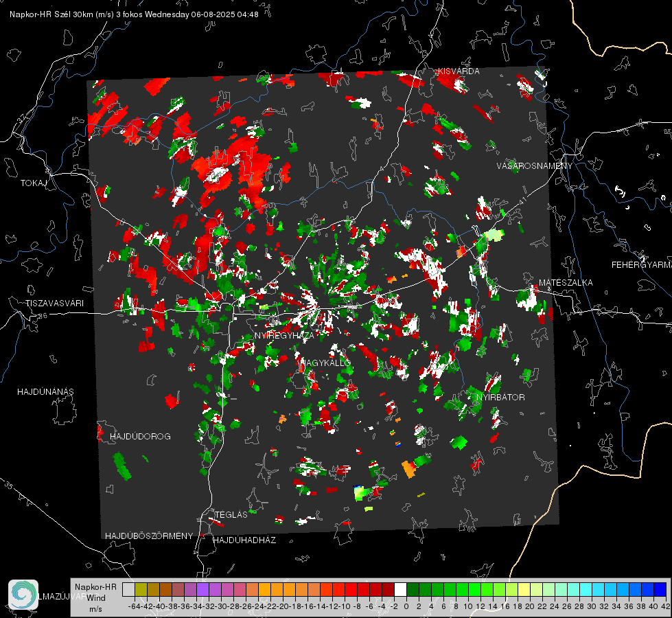Select the red swatch between -10 and -8
This screenshot has width=672, height=618.
[351, 589]
